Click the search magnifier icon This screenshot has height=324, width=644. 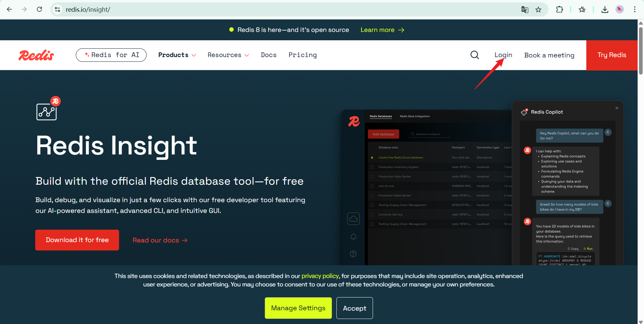pyautogui.click(x=475, y=55)
